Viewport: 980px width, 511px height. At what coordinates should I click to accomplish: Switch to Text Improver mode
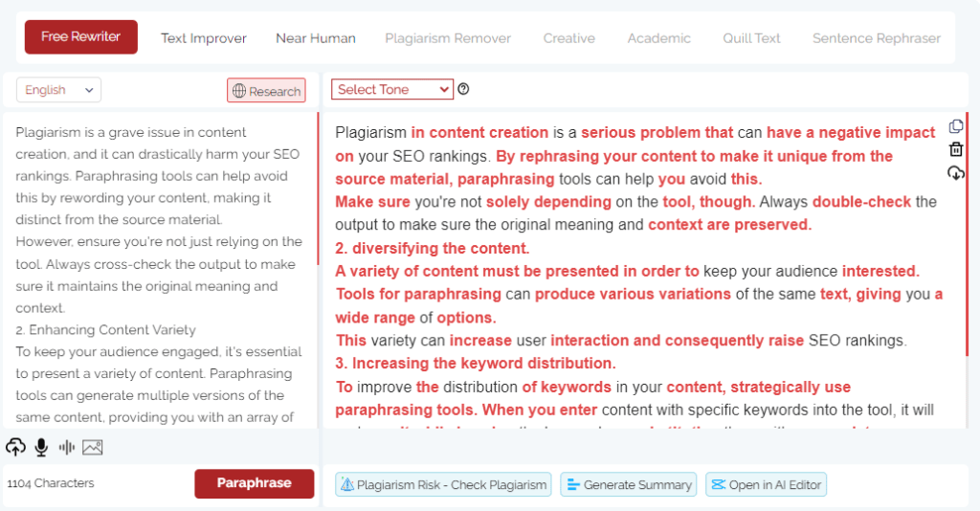pos(204,38)
